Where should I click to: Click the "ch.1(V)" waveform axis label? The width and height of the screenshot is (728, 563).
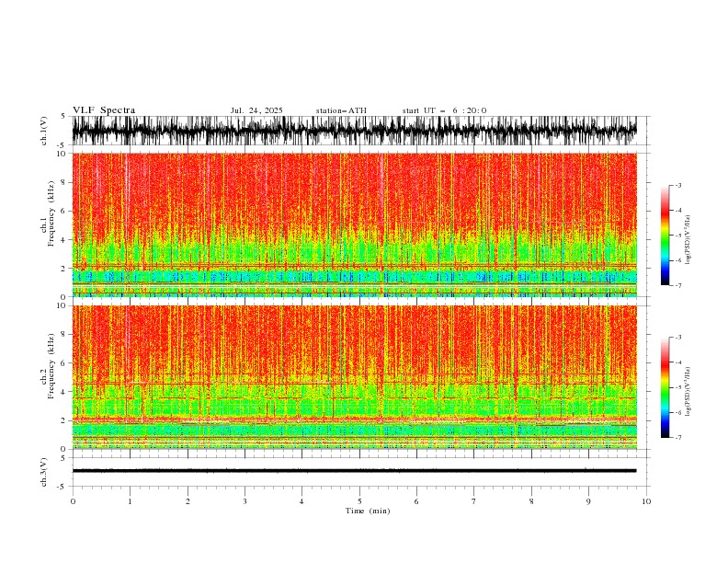tap(43, 131)
